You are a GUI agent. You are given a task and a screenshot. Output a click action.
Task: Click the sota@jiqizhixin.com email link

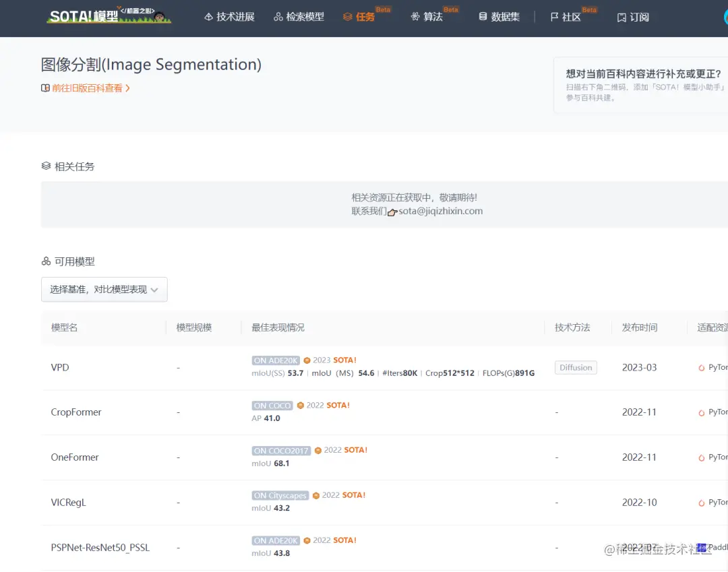tap(439, 210)
